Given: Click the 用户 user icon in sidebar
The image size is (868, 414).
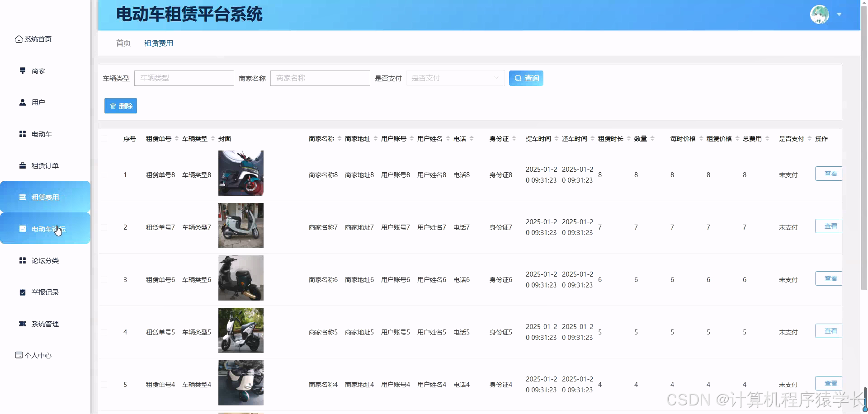Looking at the screenshot, I should (x=22, y=102).
